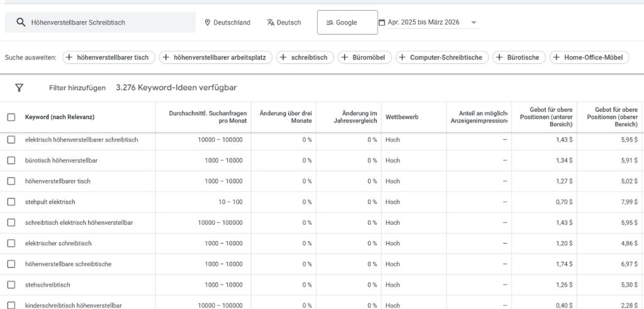Click the location pin icon beside Deutschland
This screenshot has width=644, height=309.
click(x=208, y=23)
